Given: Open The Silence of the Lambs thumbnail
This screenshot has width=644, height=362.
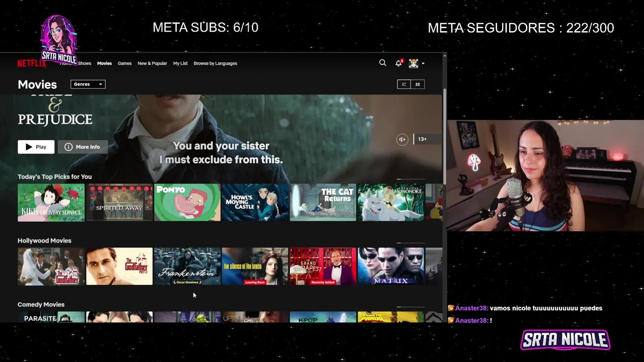Looking at the screenshot, I should coord(255,266).
